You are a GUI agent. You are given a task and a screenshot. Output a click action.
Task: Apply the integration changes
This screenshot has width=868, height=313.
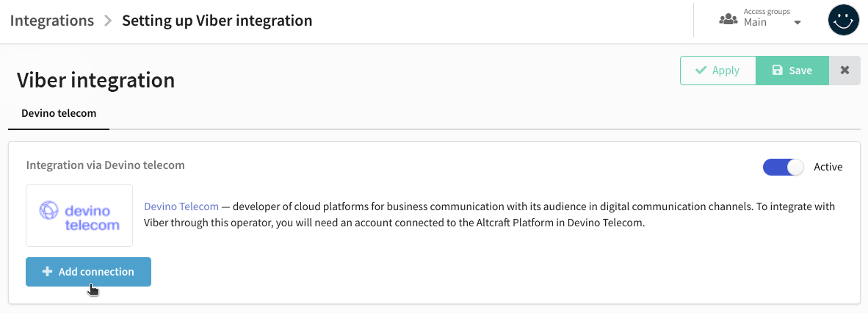[x=718, y=71]
